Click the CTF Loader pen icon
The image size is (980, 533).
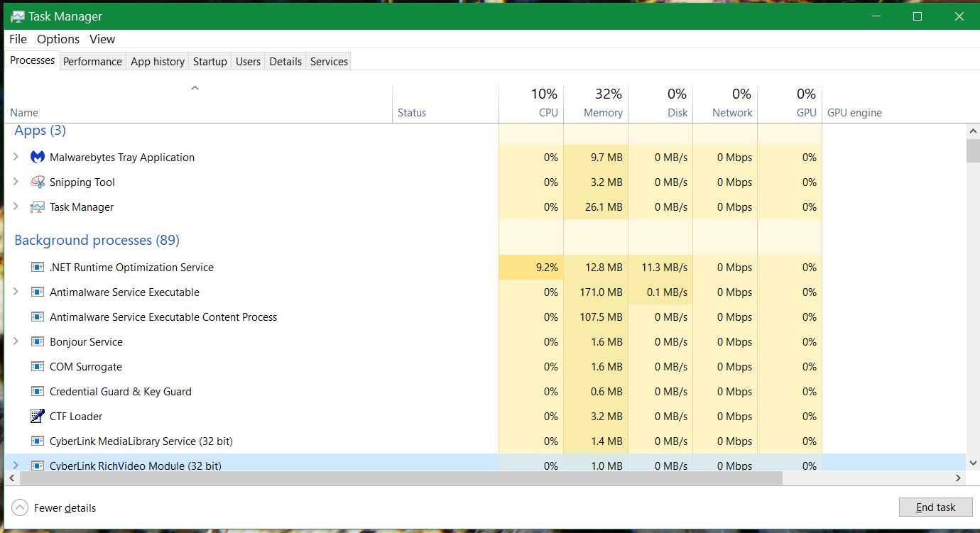38,416
